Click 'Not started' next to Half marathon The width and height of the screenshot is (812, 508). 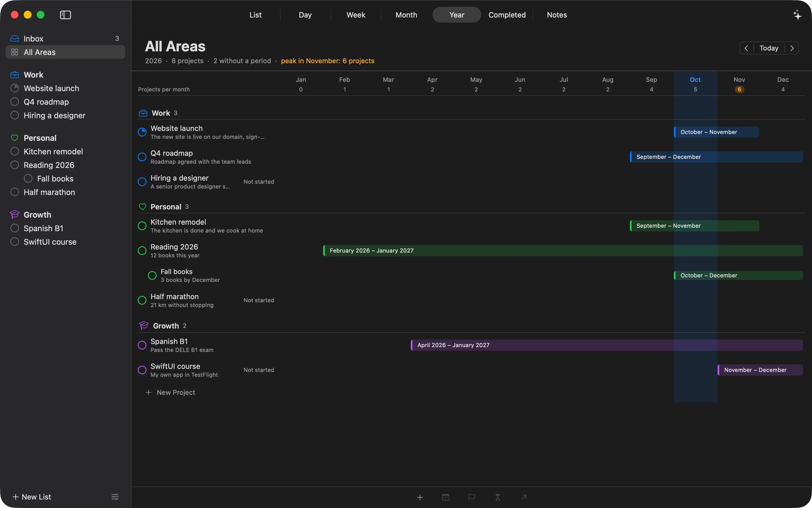point(259,300)
